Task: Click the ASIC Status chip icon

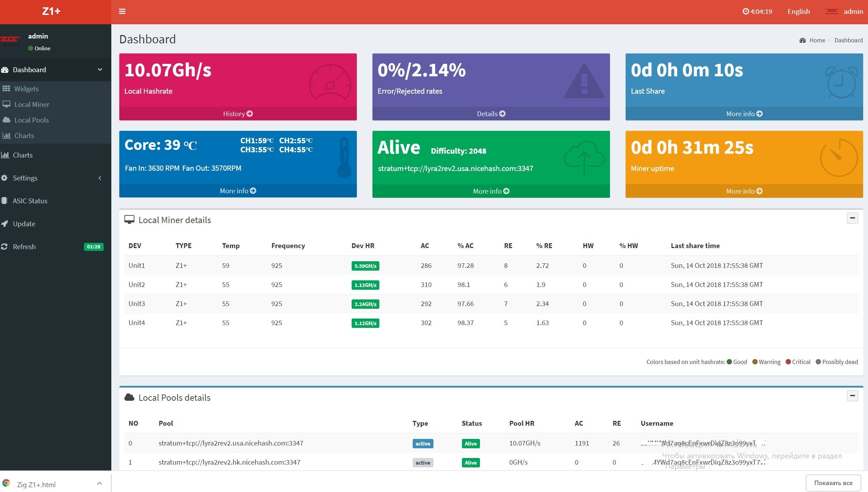Action: coord(4,201)
